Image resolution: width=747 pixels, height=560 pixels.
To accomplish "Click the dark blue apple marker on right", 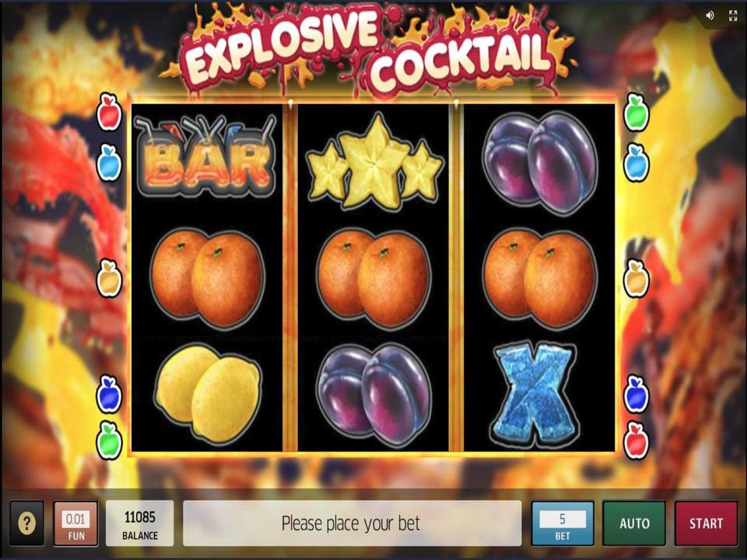I will pos(637,394).
